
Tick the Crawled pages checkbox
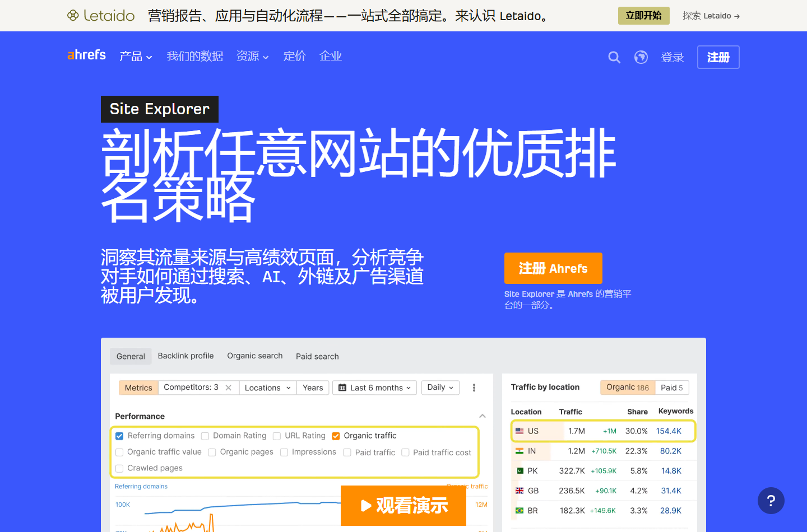(119, 469)
